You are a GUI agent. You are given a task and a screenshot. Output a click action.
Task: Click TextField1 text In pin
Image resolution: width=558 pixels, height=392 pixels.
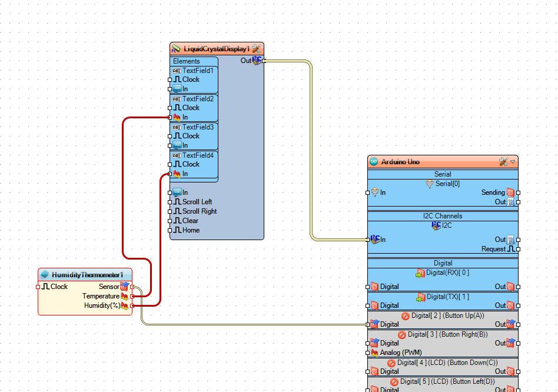(177, 89)
